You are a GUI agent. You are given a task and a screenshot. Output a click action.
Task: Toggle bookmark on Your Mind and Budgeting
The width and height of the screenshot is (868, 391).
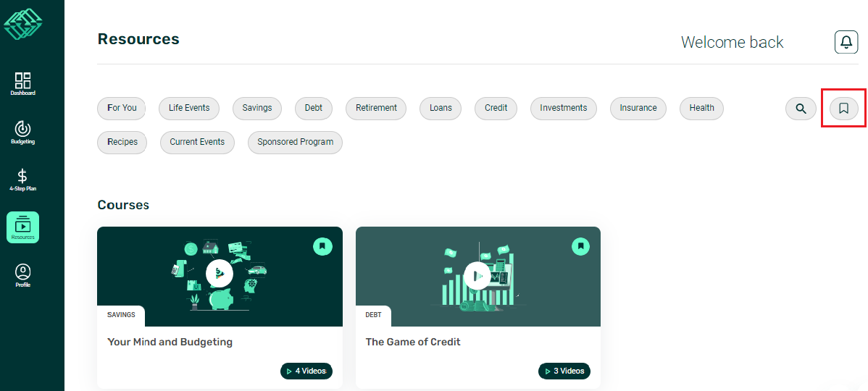[x=322, y=246]
